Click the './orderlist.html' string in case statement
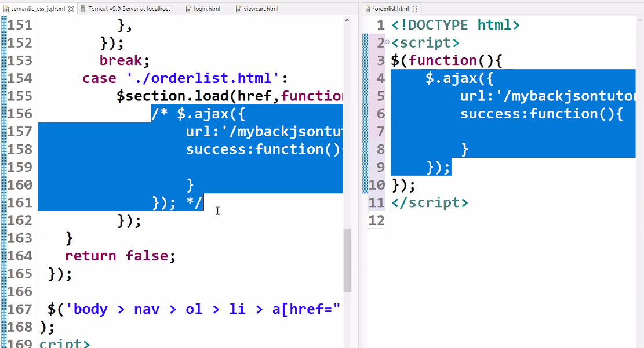 tap(203, 78)
